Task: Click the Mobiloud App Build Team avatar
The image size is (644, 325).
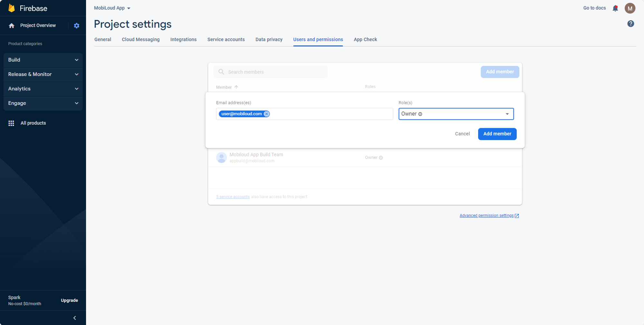Action: tap(222, 158)
